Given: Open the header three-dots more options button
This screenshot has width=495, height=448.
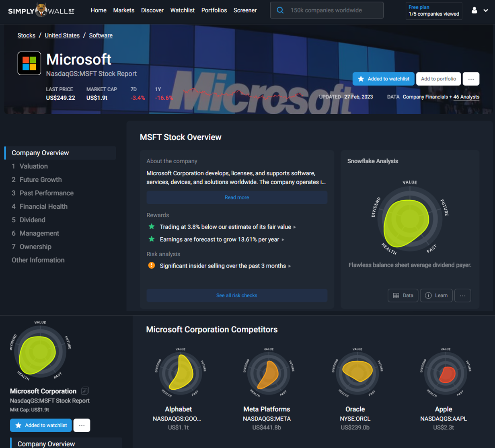Looking at the screenshot, I should [x=471, y=79].
